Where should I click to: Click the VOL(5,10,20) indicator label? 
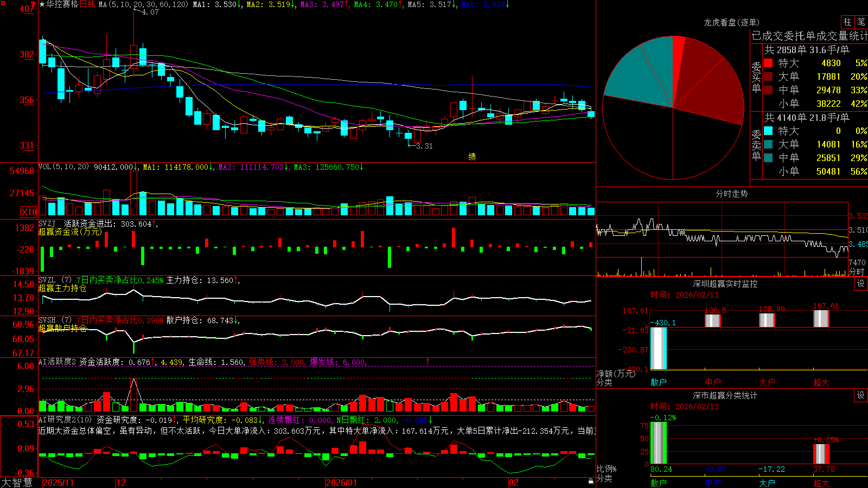tap(63, 167)
